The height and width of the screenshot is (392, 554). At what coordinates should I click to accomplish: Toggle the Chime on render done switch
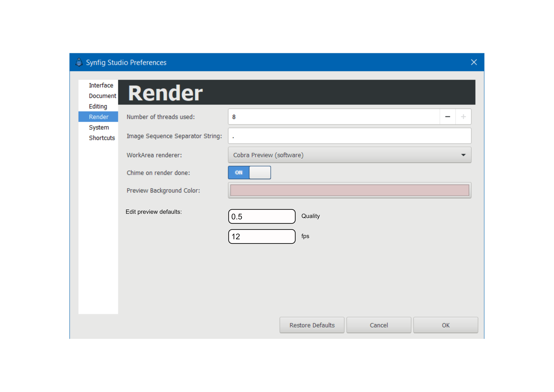249,173
